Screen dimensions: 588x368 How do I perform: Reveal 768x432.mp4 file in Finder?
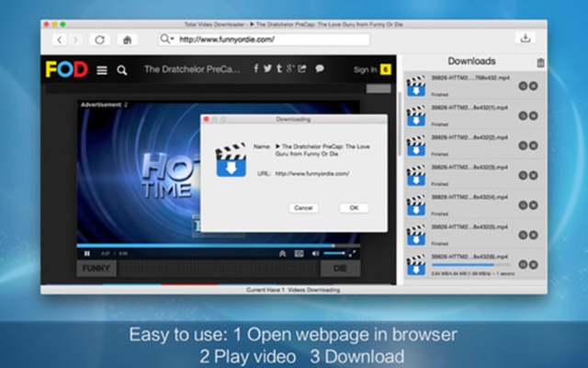coord(523,86)
